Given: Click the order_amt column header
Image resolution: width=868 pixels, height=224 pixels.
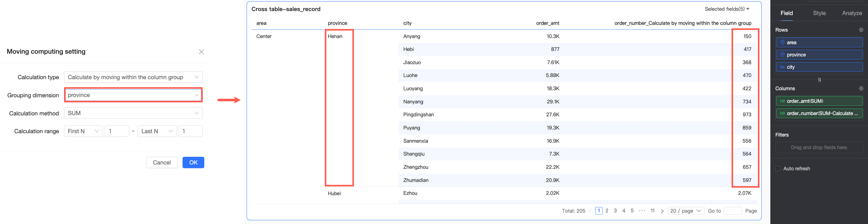Looking at the screenshot, I should 548,23.
